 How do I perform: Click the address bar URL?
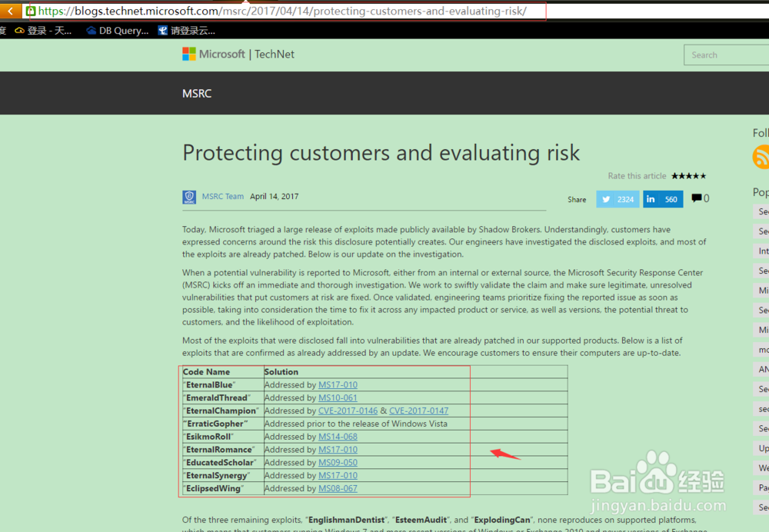[282, 11]
